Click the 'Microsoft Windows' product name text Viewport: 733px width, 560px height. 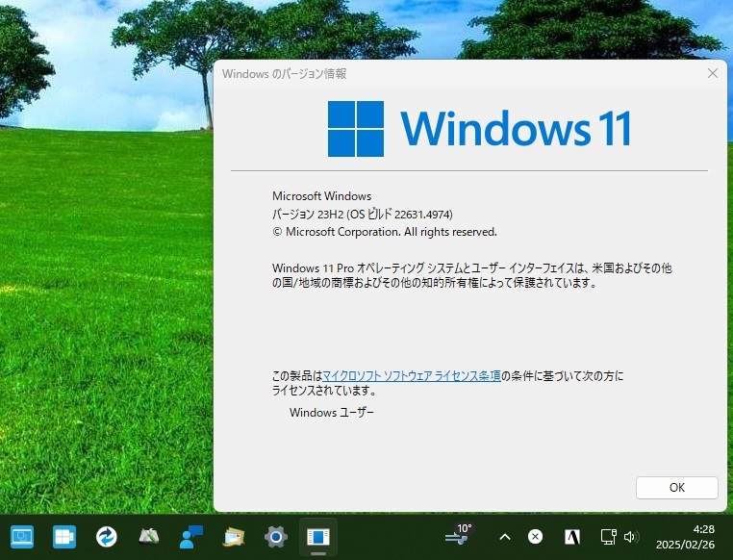[321, 196]
